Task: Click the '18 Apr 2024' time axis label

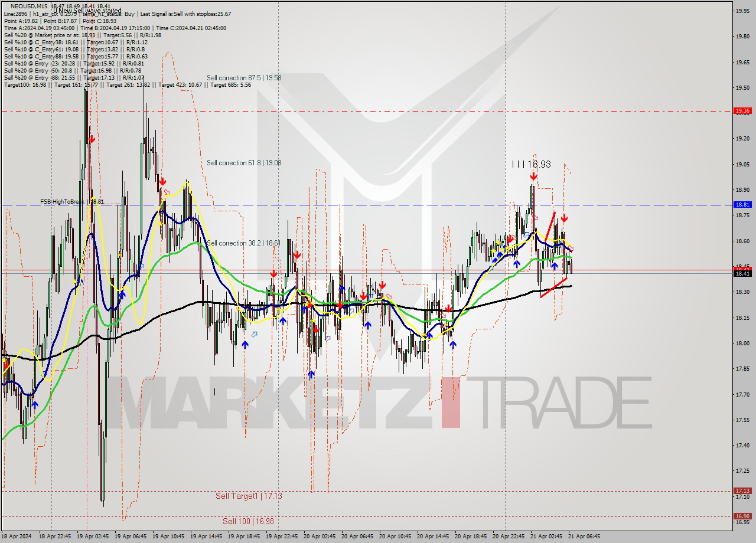Action: 16,537
